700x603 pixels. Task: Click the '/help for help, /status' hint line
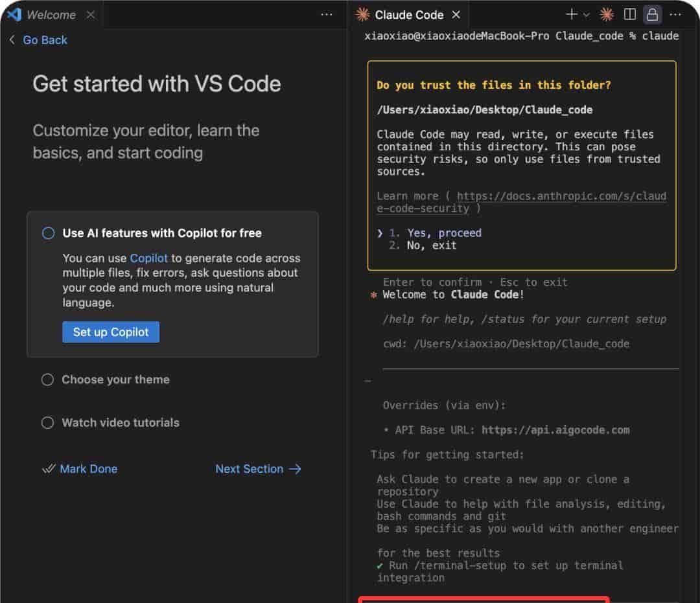tap(524, 319)
